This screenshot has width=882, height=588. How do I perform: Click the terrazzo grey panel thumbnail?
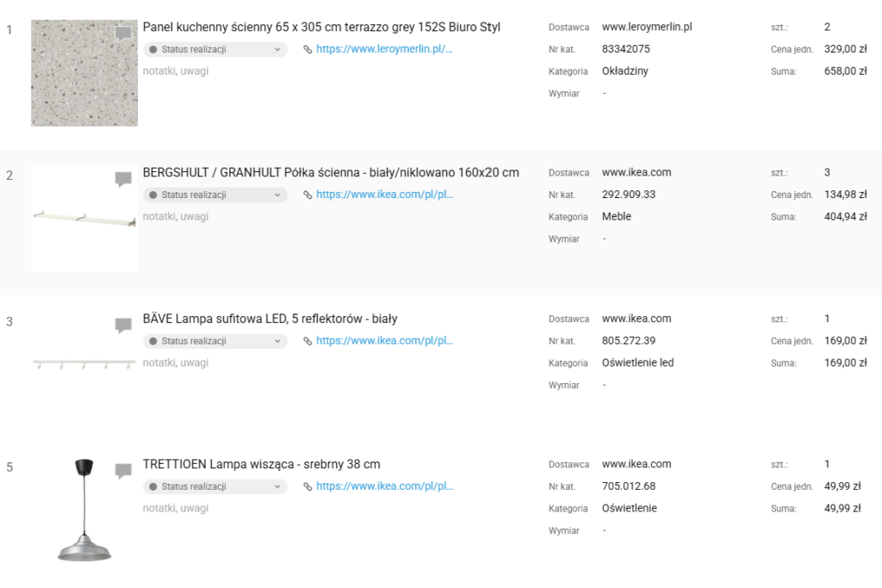pyautogui.click(x=84, y=73)
